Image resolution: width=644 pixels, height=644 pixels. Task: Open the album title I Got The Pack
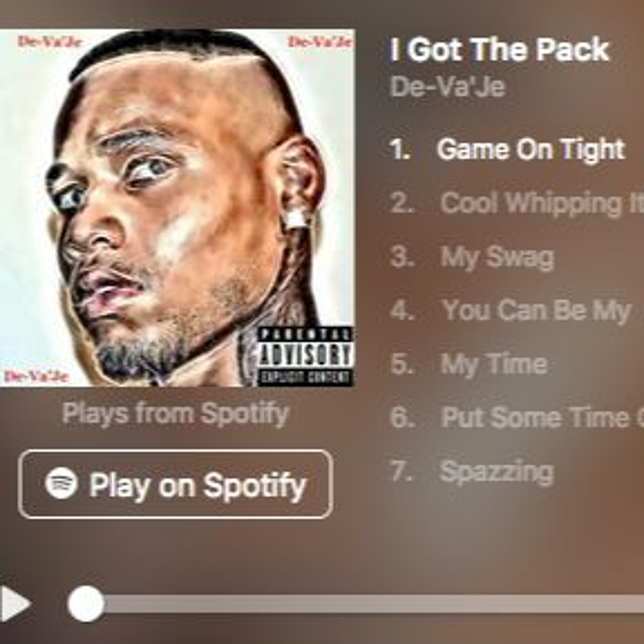500,50
